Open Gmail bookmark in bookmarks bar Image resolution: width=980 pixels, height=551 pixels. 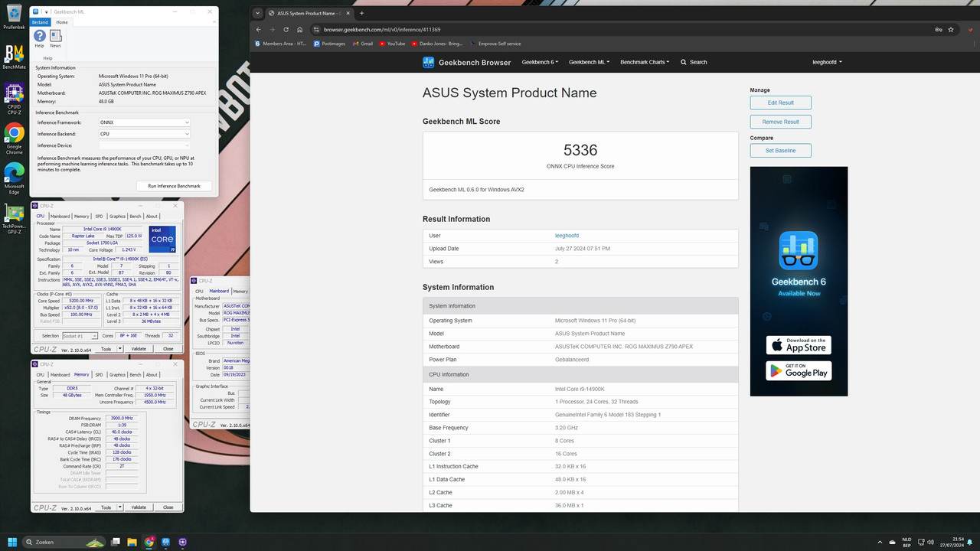point(363,44)
